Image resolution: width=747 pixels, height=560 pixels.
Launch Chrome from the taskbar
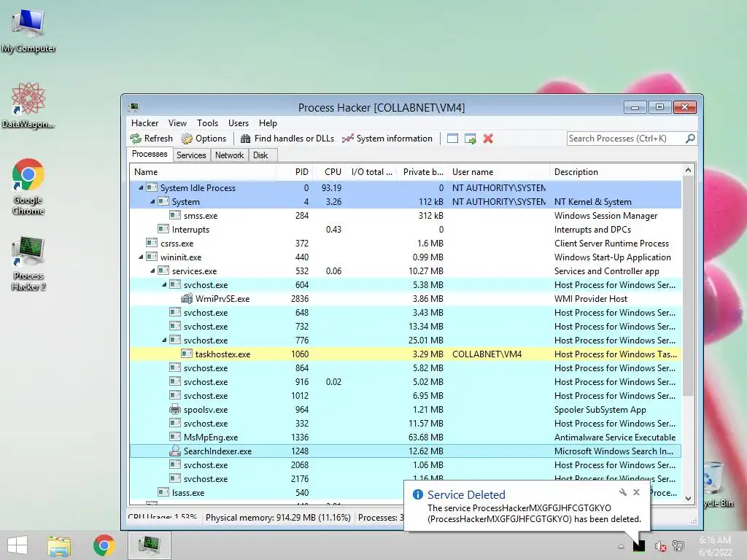pos(104,545)
